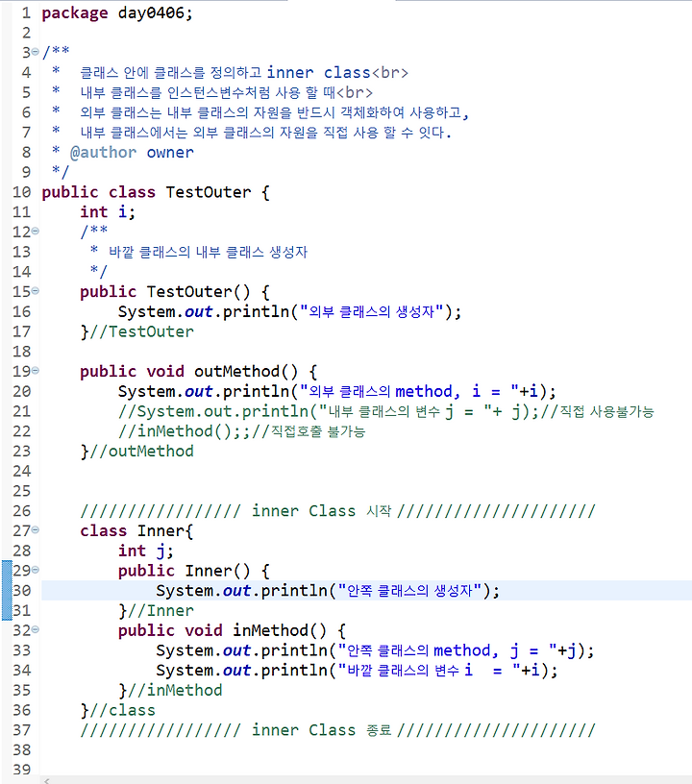Click the comment line 6 ending with '사용하고,'
This screenshot has height=784, width=692.
[275, 112]
